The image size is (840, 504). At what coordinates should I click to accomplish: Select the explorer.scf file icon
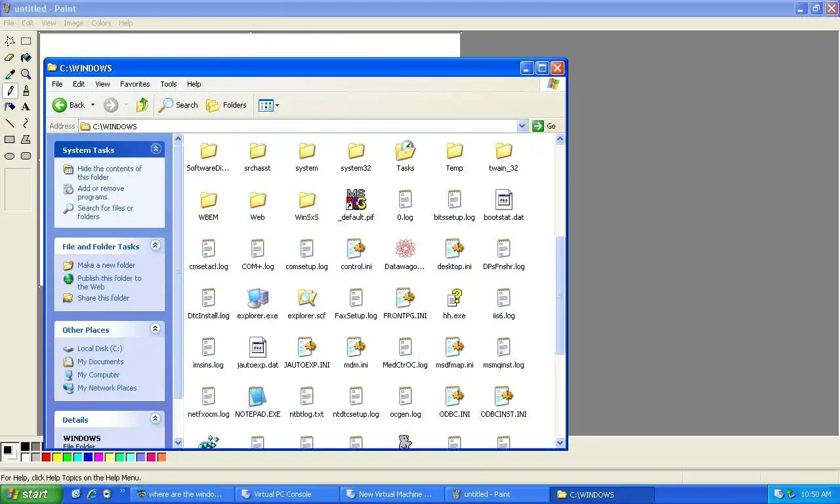[306, 299]
